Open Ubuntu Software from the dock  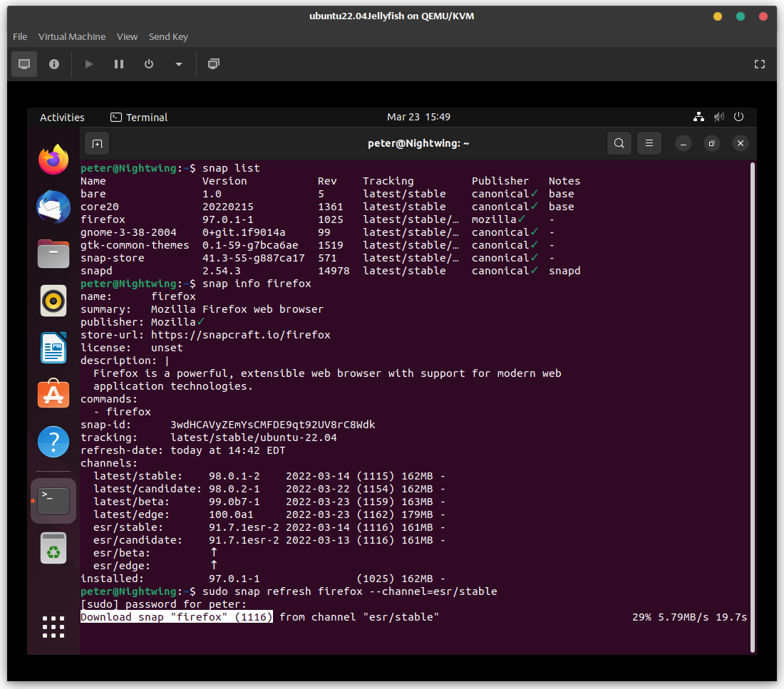click(x=53, y=394)
